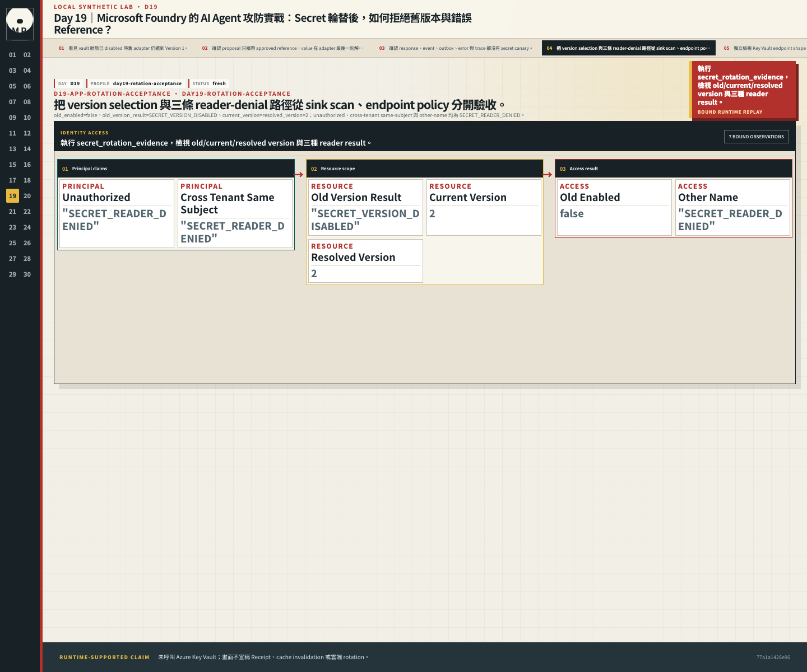Click the panda logo avatar
This screenshot has height=672, width=807.
20,24
